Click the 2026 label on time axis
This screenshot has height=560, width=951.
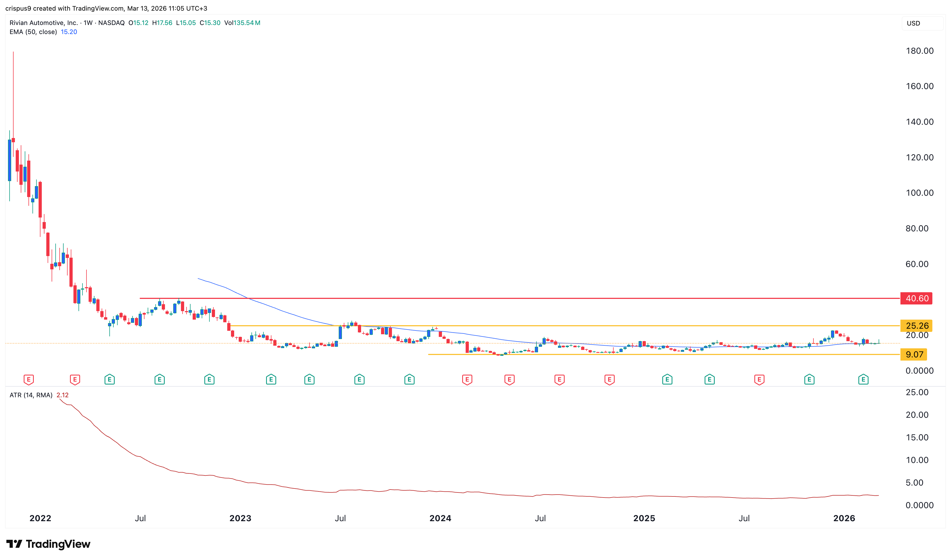tap(844, 518)
